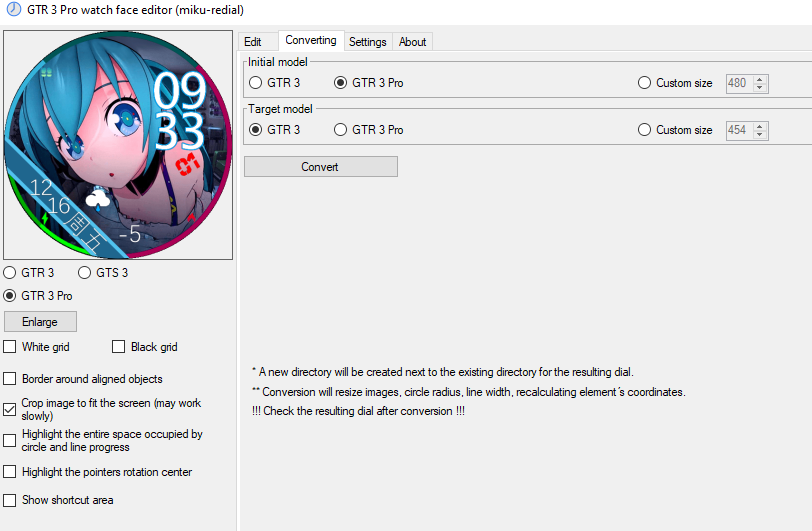The height and width of the screenshot is (531, 812).
Task: Select GTR 3 Pro as target model
Action: (369, 130)
